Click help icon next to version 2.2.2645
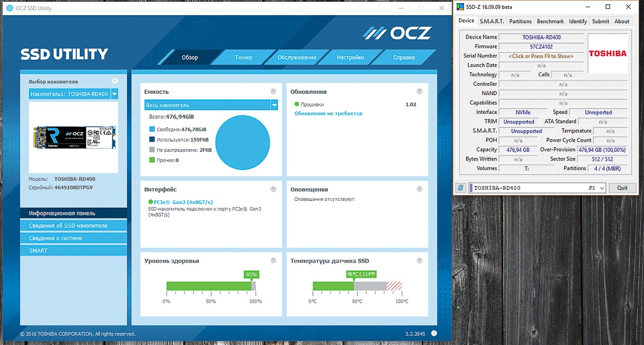This screenshot has width=644, height=345. pyautogui.click(x=434, y=334)
